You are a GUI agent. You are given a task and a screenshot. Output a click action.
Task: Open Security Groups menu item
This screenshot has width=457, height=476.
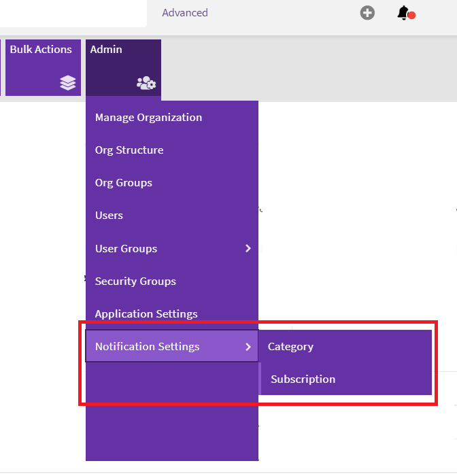(x=135, y=282)
